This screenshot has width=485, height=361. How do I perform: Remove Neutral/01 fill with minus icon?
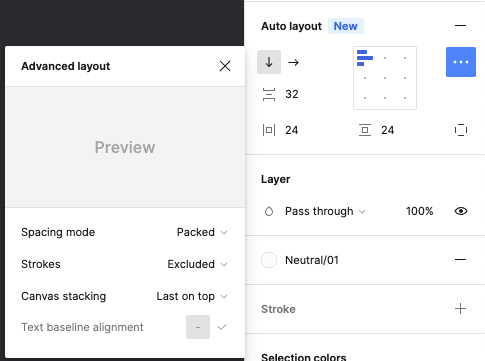460,260
